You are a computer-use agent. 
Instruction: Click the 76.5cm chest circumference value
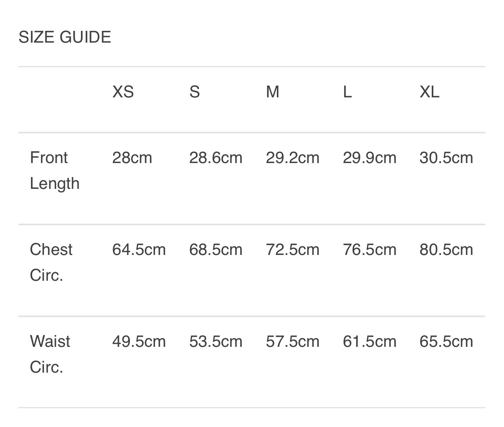coord(369,249)
